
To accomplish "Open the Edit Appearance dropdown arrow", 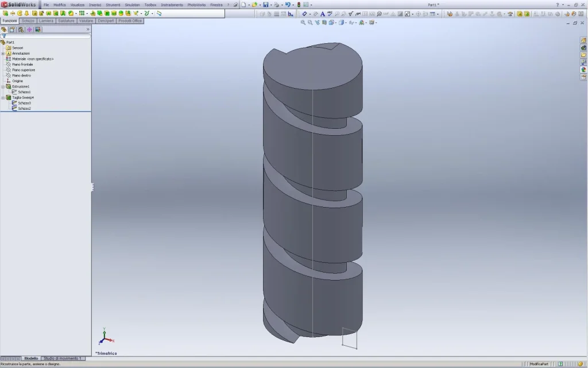I will (366, 22).
